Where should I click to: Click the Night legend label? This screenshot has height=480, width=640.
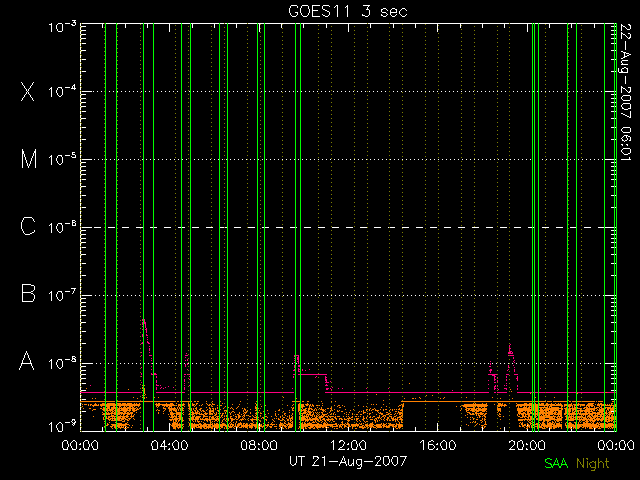(593, 464)
